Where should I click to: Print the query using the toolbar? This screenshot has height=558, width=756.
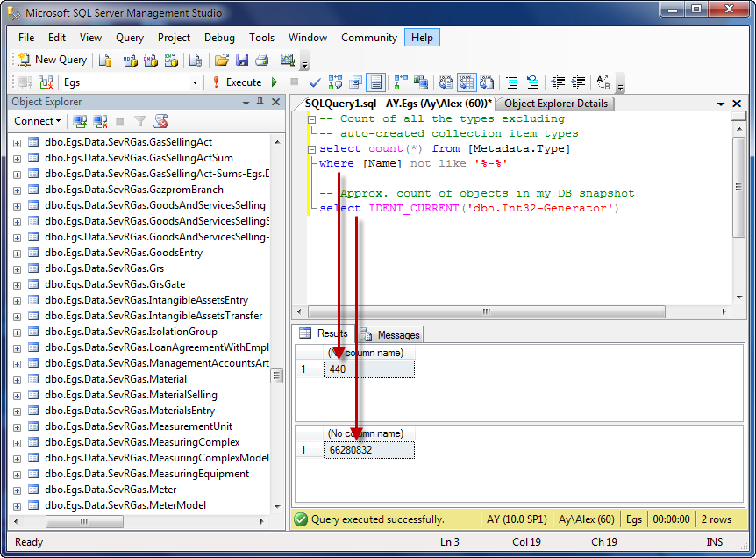coord(260,61)
